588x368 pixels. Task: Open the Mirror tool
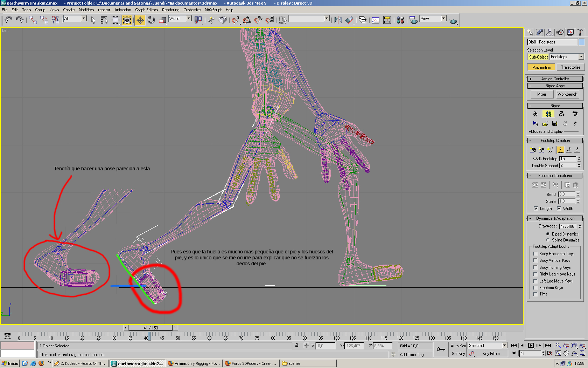point(338,20)
